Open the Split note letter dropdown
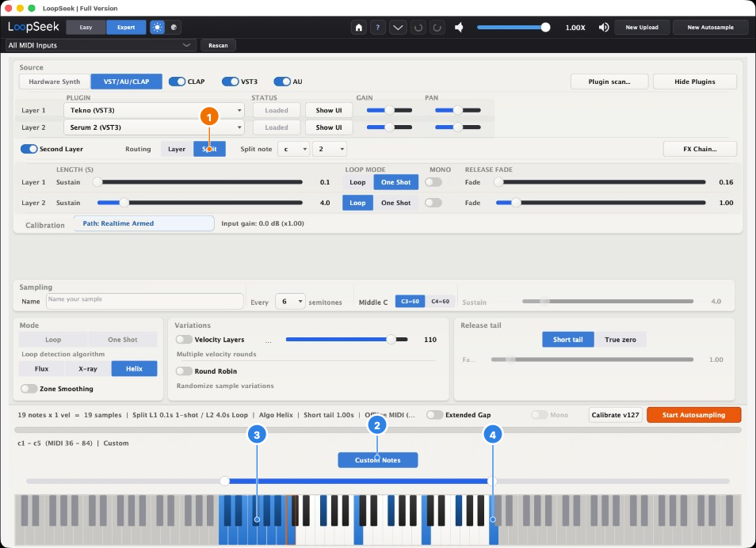 click(x=293, y=149)
